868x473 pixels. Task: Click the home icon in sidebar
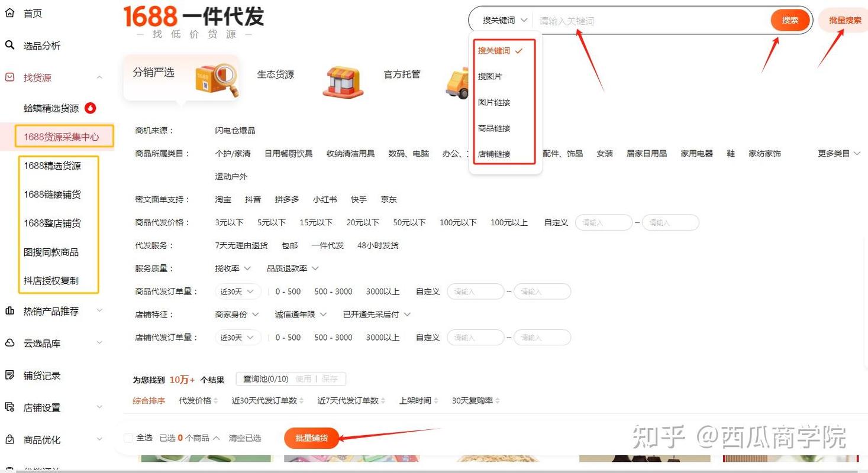point(9,13)
